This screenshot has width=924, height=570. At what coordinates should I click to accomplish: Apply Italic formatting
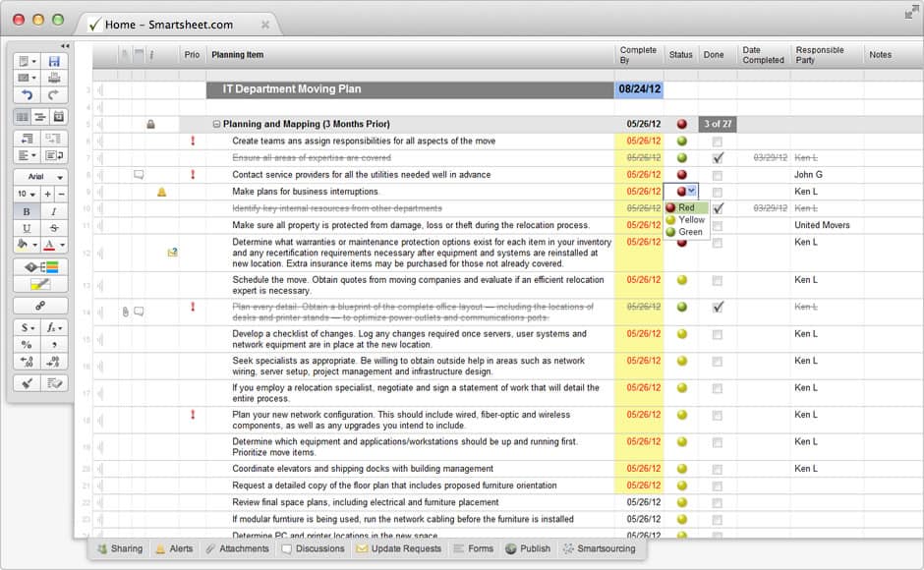tap(53, 211)
